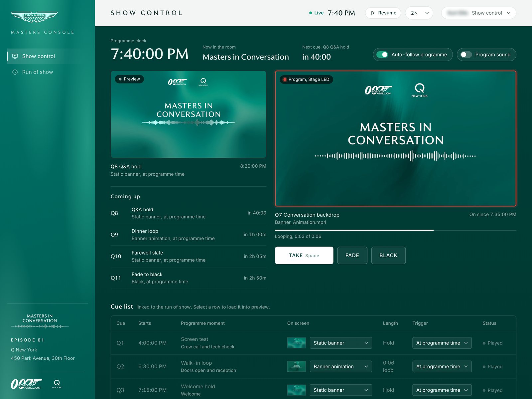Click the BLACK button

coord(388,256)
